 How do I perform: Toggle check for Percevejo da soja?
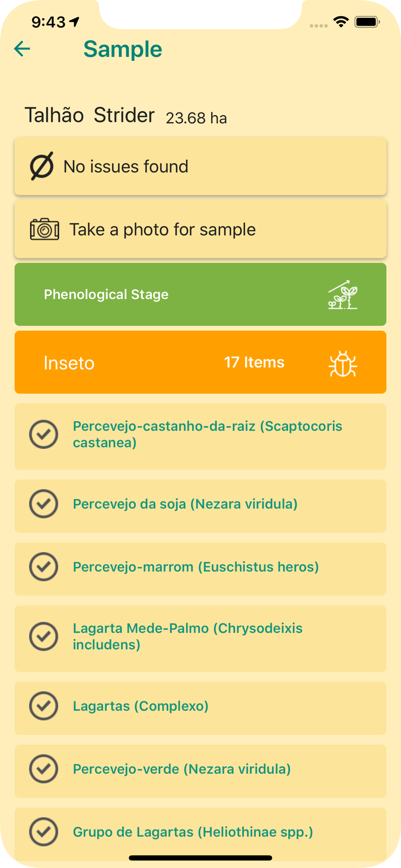(44, 504)
